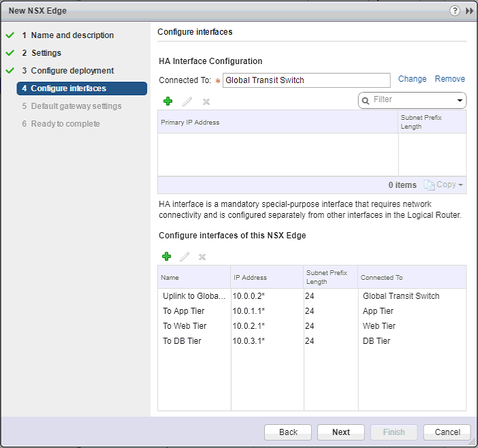Image resolution: width=478 pixels, height=448 pixels.
Task: Click the Remove link
Action: [449, 79]
